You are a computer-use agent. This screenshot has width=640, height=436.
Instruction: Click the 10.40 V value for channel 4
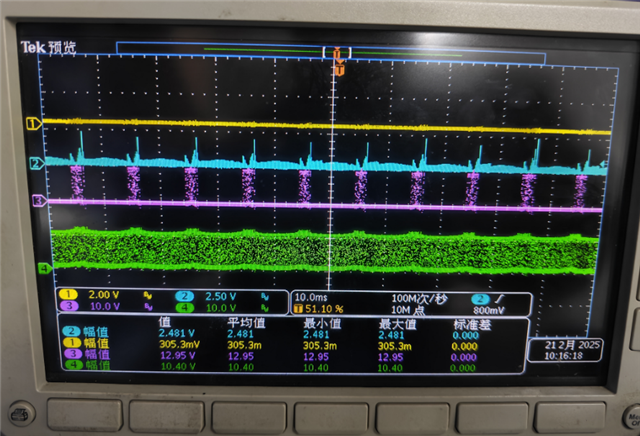click(x=178, y=366)
